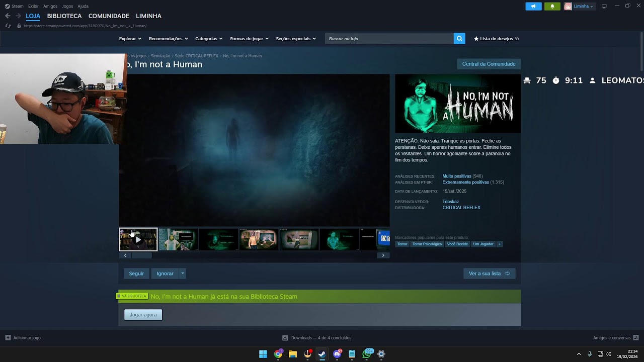Expand the Seções especiais dropdown
Image resolution: width=644 pixels, height=362 pixels.
[296, 39]
